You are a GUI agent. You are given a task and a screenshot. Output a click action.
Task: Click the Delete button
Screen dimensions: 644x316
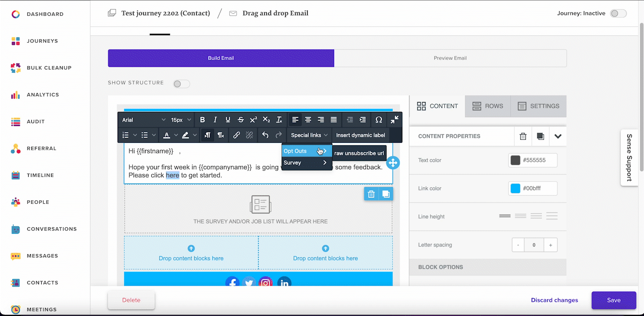click(x=131, y=300)
